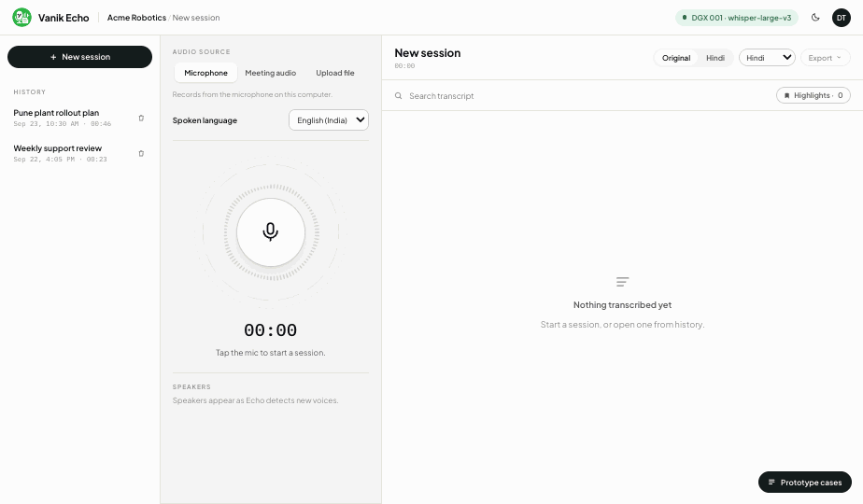This screenshot has height=504, width=863.
Task: Open the Spoken language dropdown
Action: (x=329, y=120)
